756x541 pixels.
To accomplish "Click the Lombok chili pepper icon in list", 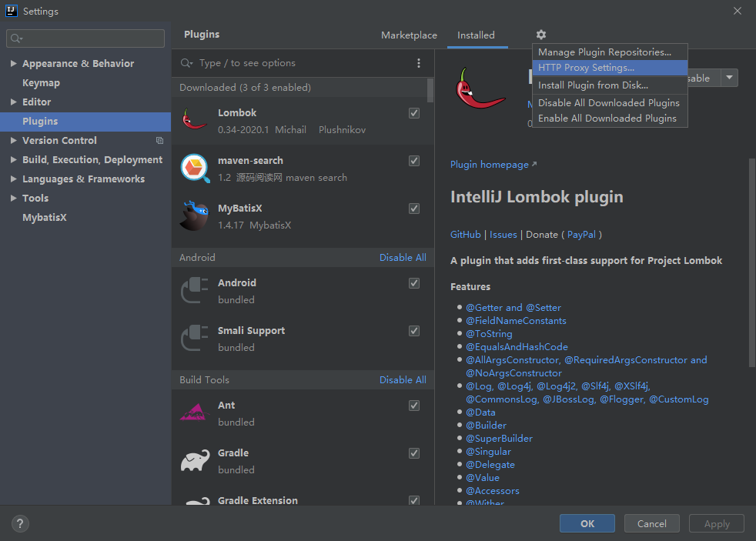I will click(x=194, y=119).
